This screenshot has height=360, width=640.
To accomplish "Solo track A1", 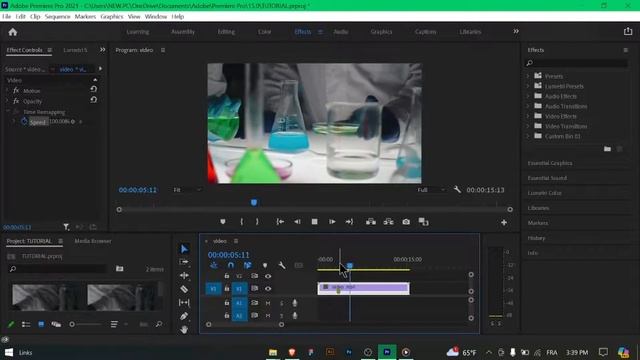I will pyautogui.click(x=281, y=303).
